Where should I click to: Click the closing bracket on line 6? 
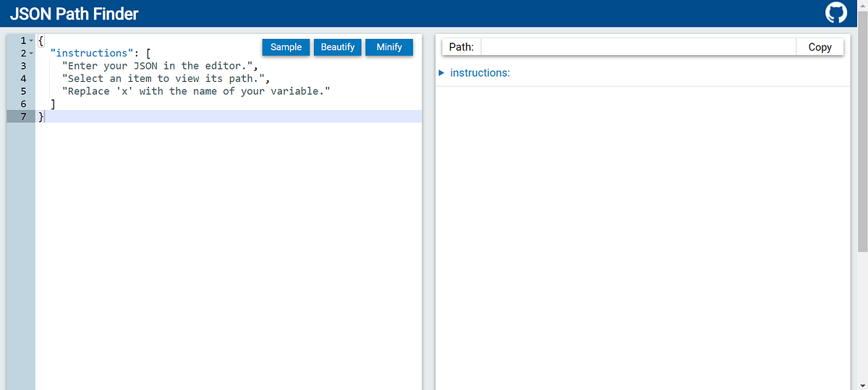53,103
